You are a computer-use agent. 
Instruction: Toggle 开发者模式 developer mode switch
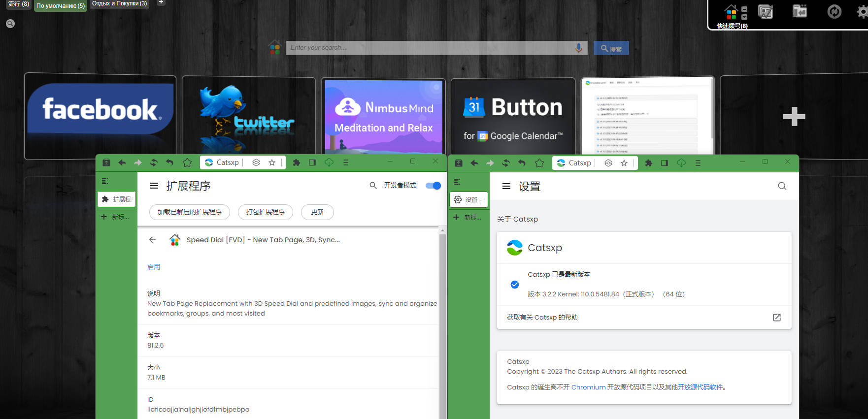[x=433, y=186]
